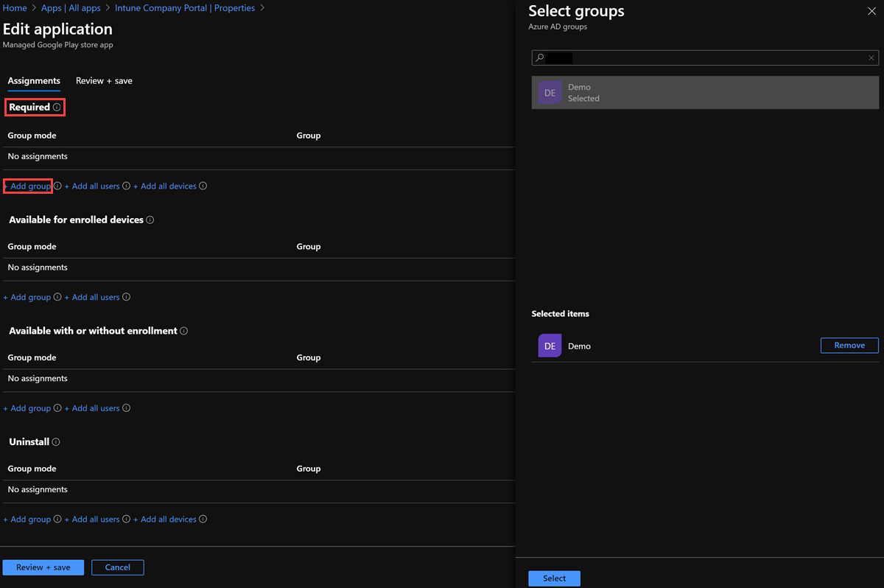Open info icon next to Uninstall heading
The image size is (884, 588).
pyautogui.click(x=56, y=442)
